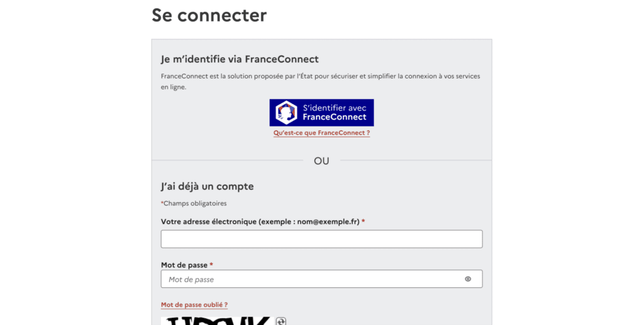
Task: Follow the "Mot de passe oublié ?" link
Action: point(194,305)
